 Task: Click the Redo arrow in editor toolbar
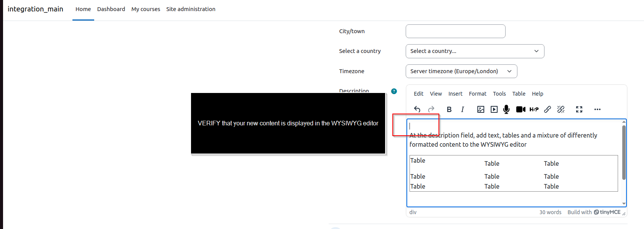[431, 109]
